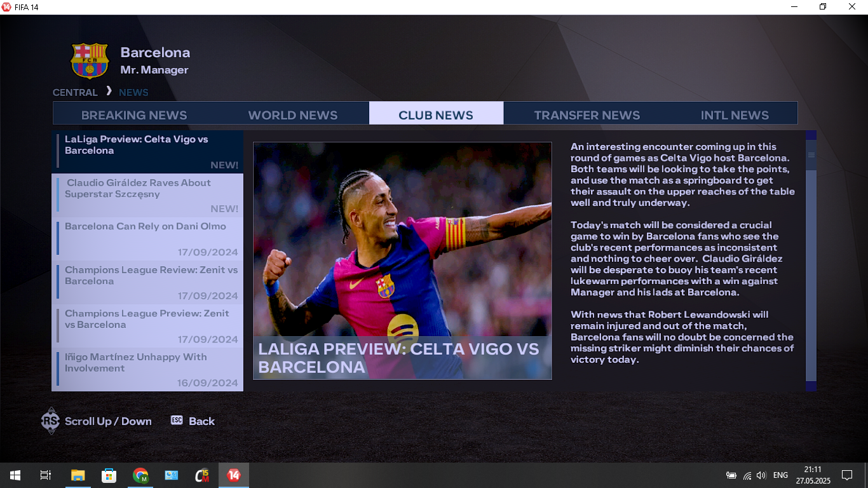Open the blue window app in taskbar

click(172, 475)
